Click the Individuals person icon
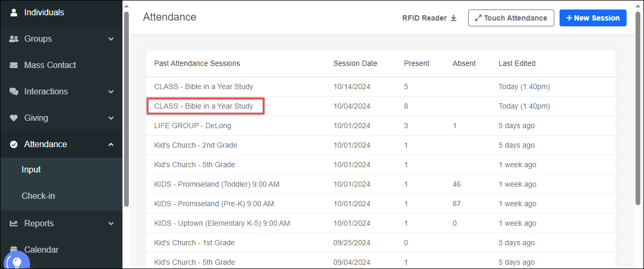 [x=14, y=12]
